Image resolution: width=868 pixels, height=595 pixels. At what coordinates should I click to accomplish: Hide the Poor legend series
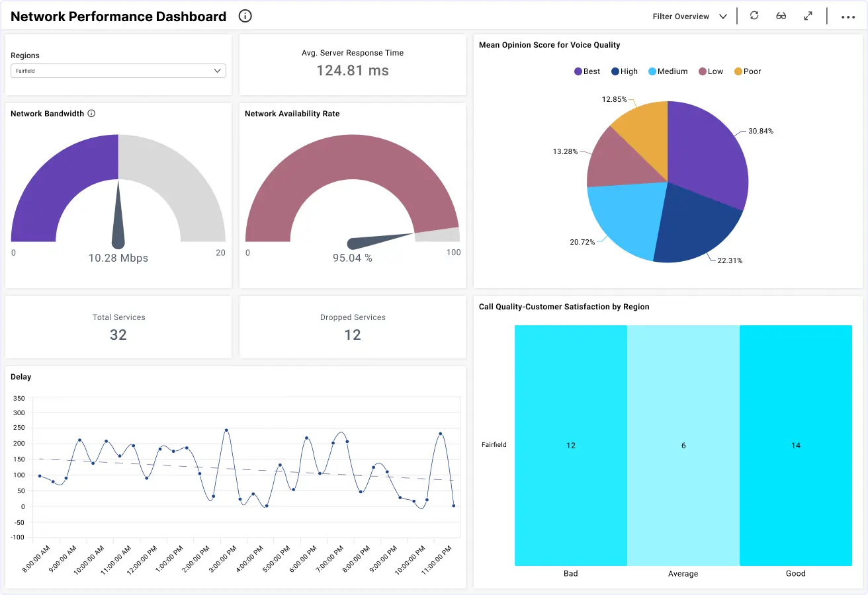point(748,71)
